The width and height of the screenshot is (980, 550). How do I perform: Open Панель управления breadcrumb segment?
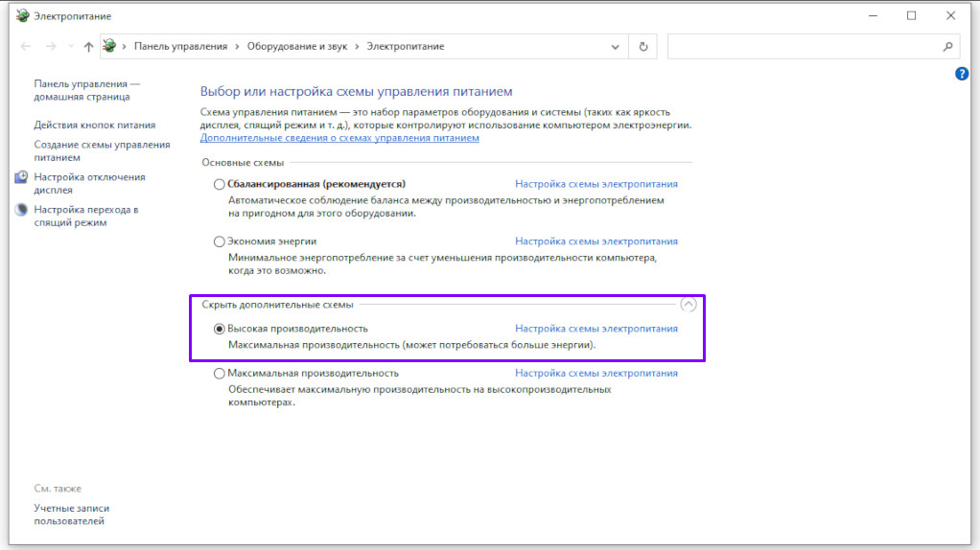(x=180, y=46)
